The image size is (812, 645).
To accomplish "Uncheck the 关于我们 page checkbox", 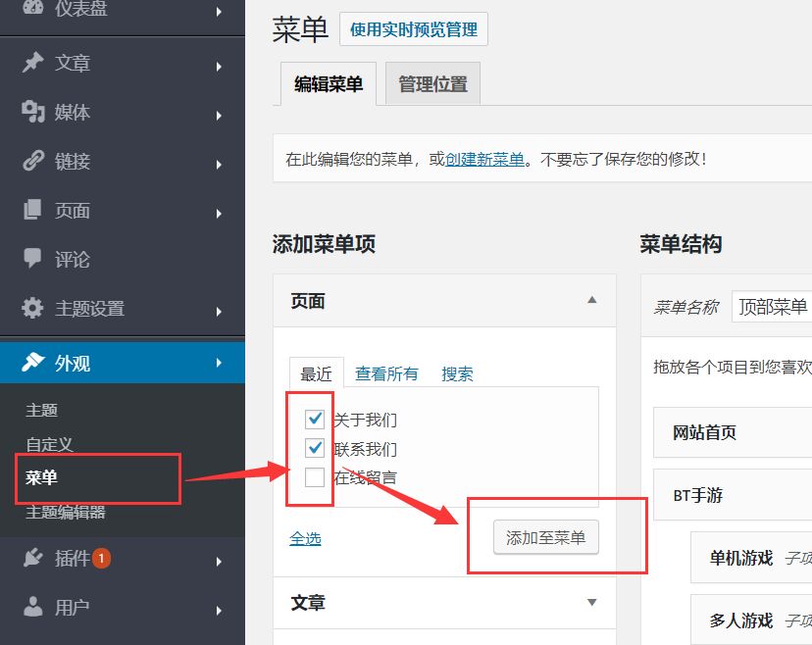I will point(315,419).
